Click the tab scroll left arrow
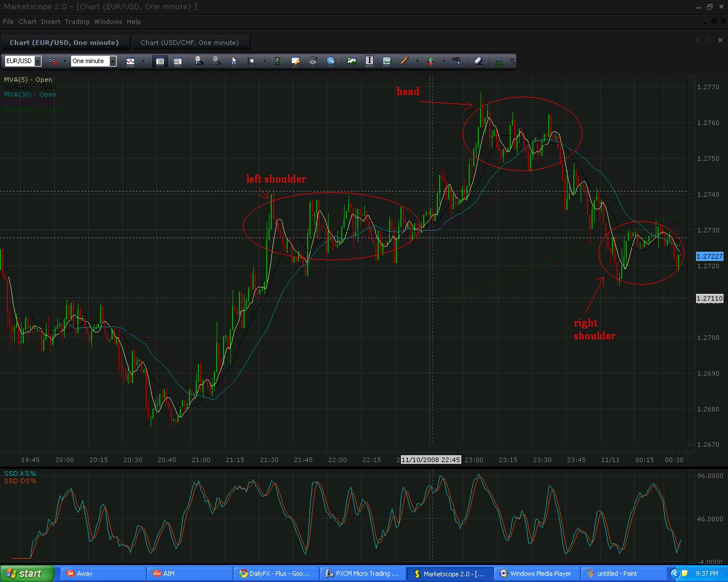Viewport: 728px width, 582px height. pyautogui.click(x=698, y=40)
